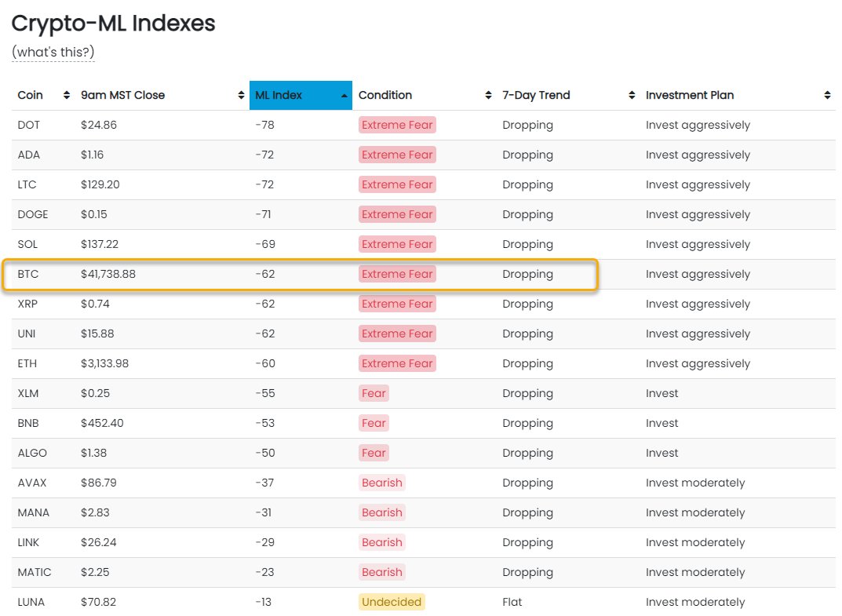Select the MATIC coin cell

click(35, 572)
